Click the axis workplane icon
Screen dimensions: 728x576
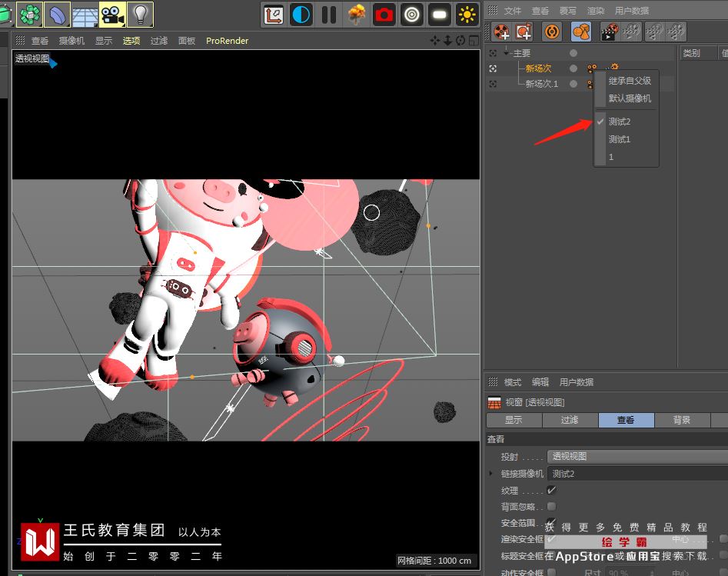(274, 15)
